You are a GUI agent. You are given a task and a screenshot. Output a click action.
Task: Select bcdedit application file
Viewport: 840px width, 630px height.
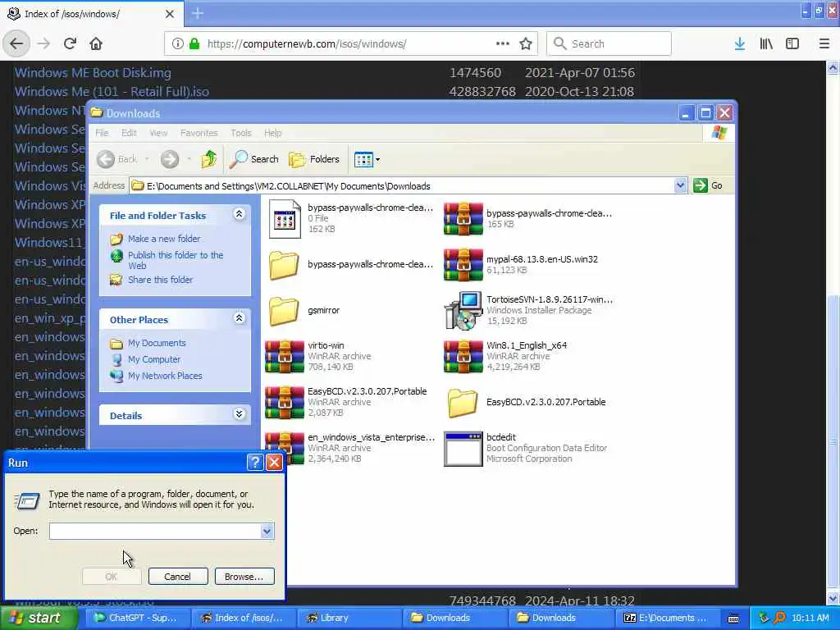[525, 449]
